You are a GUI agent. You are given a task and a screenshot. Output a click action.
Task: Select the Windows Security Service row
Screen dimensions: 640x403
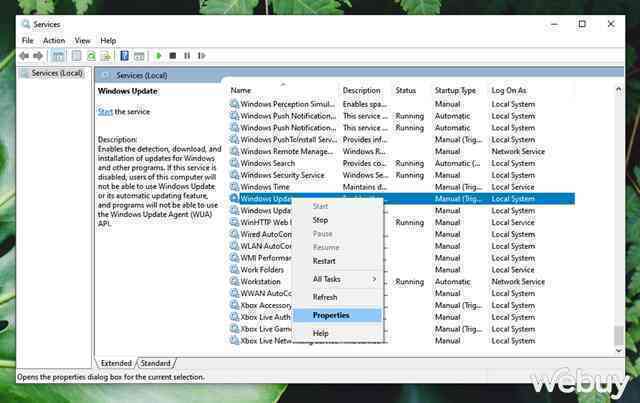pos(402,175)
